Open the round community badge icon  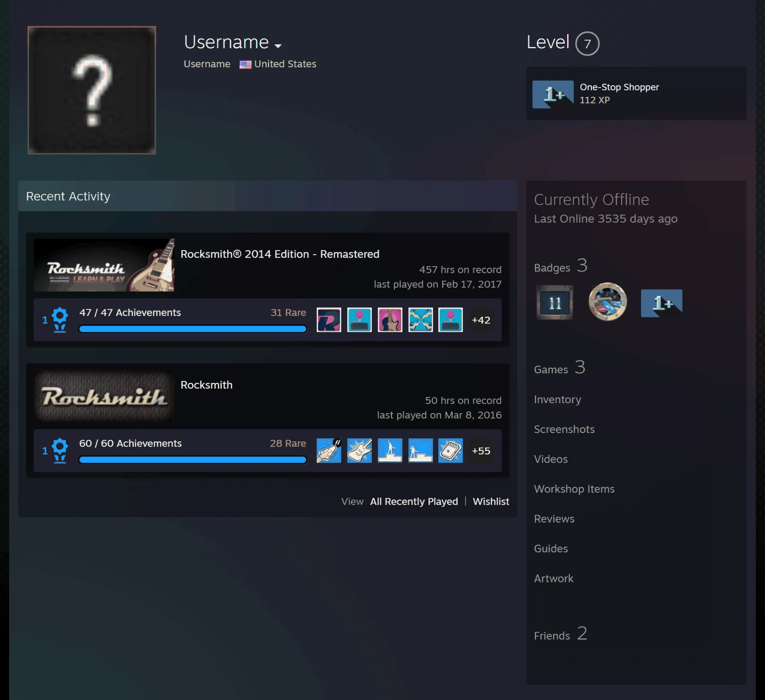[607, 302]
